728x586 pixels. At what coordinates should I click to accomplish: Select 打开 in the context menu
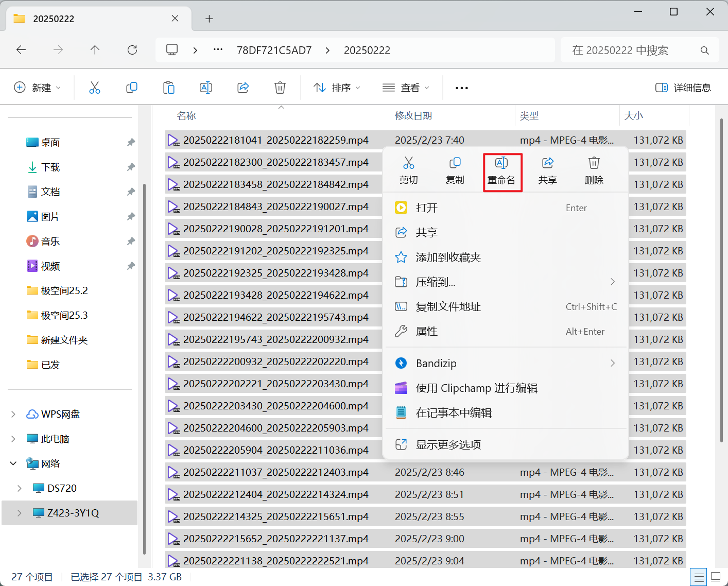tap(506, 208)
